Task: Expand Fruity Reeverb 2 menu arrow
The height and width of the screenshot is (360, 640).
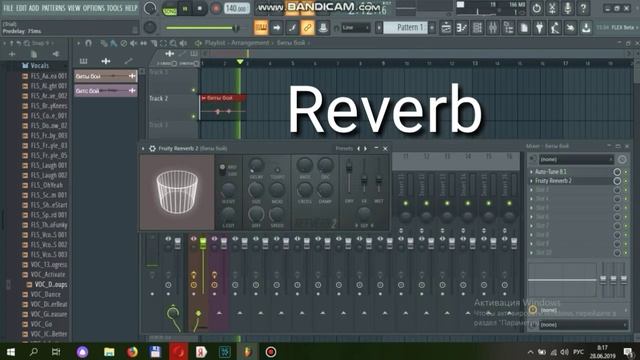Action: coord(143,149)
